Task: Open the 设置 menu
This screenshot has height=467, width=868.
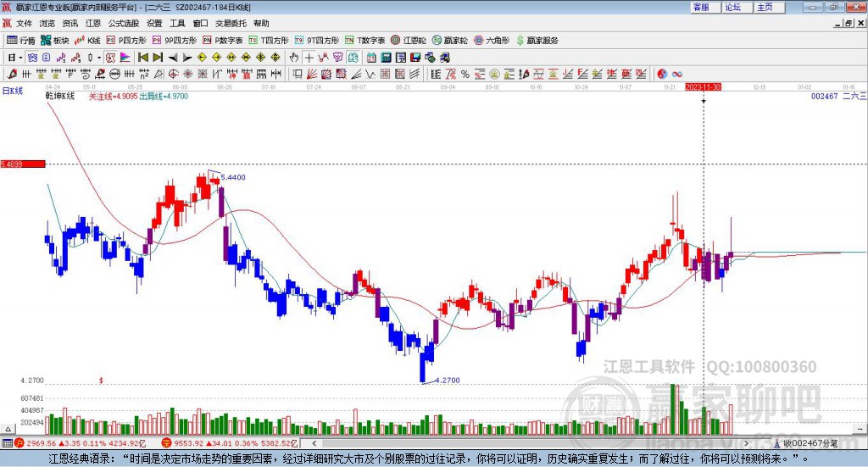Action: coord(154,23)
